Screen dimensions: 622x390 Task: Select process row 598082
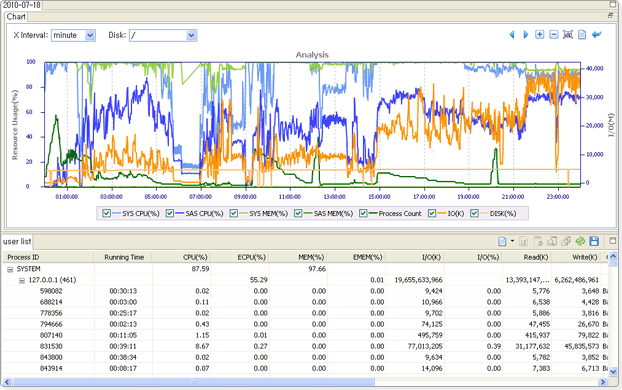(305, 291)
